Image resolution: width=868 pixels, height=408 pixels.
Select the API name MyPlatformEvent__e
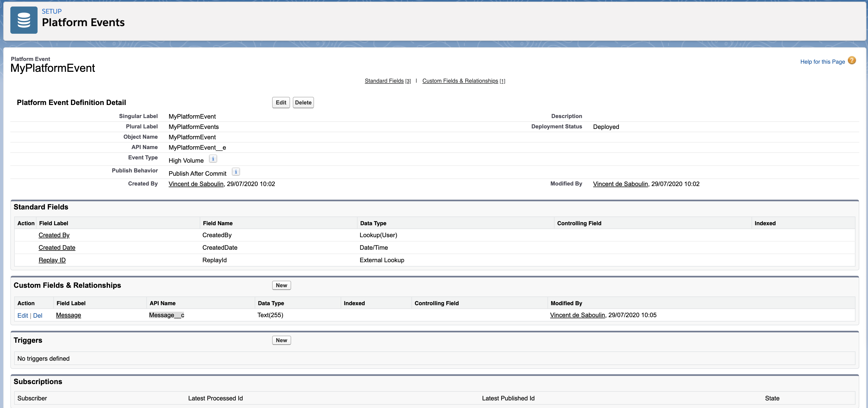click(197, 148)
